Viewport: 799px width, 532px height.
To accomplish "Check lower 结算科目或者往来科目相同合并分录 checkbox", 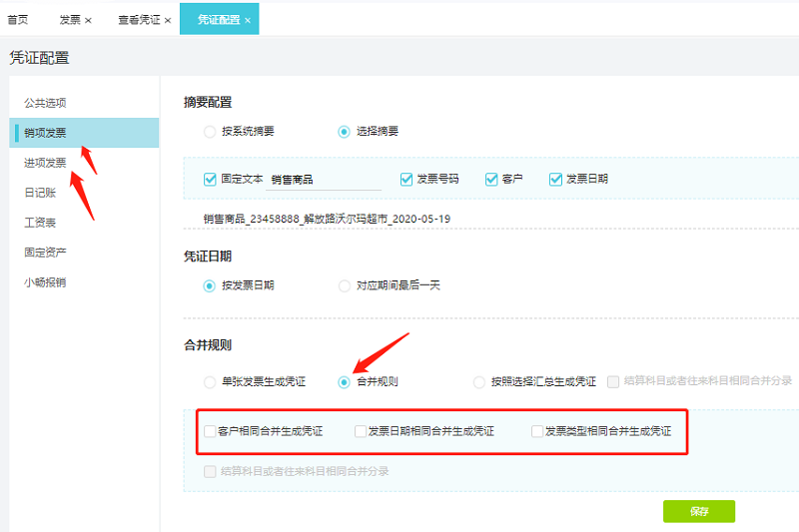I will tap(210, 471).
